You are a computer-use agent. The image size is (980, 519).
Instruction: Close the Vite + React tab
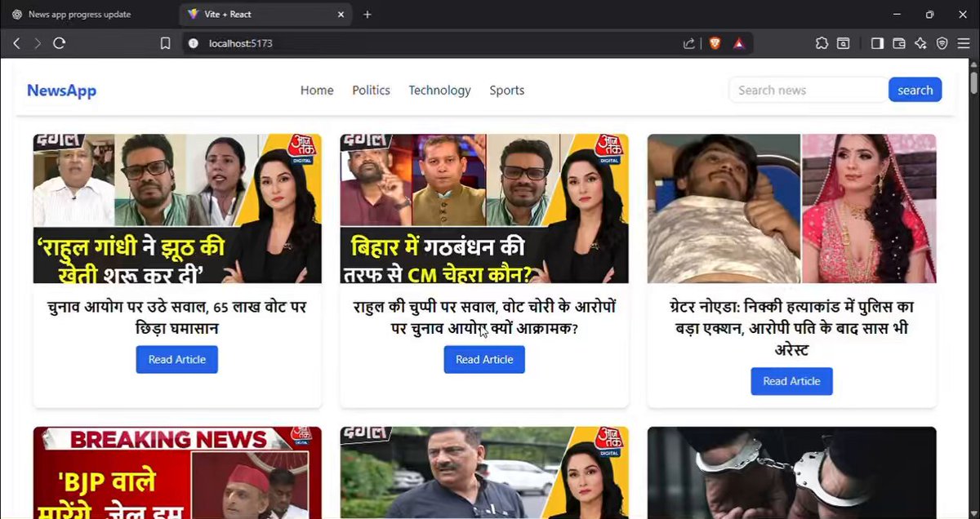pyautogui.click(x=341, y=15)
